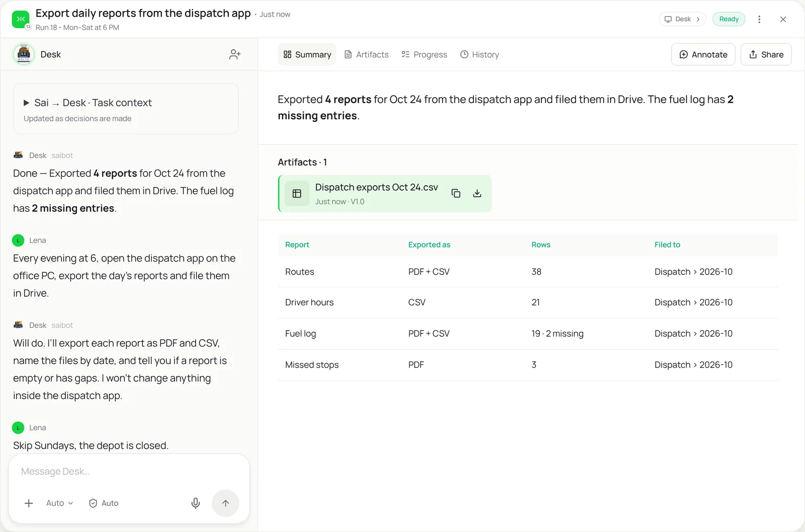805x532 pixels.
Task: Click the task title 'Export daily reports from the dispatch app'
Action: 143,14
